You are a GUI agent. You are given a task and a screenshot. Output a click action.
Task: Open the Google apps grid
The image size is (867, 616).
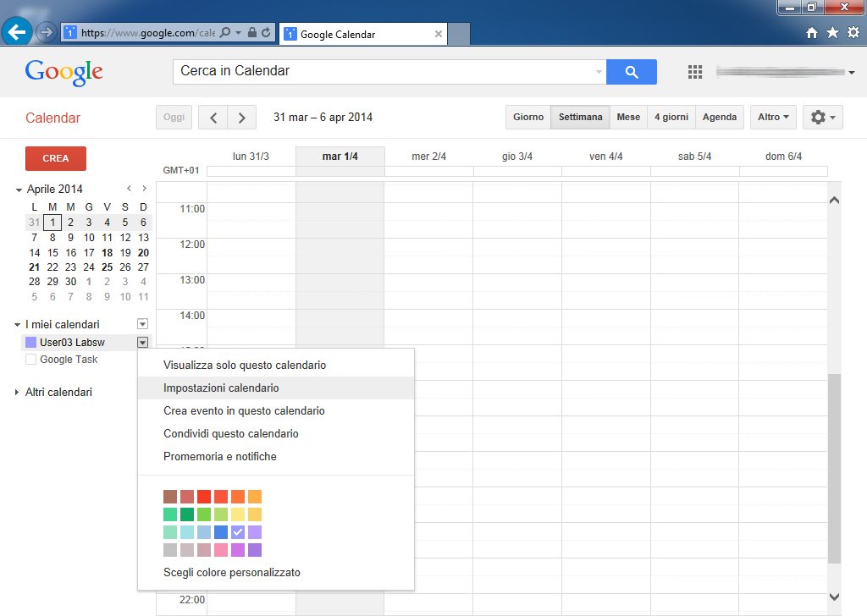pos(695,72)
